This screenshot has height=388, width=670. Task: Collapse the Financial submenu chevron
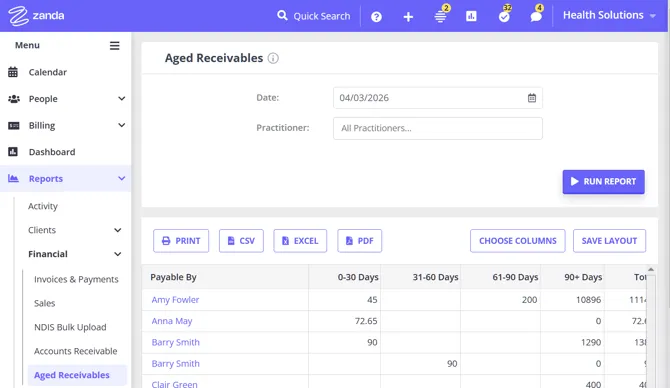[118, 254]
